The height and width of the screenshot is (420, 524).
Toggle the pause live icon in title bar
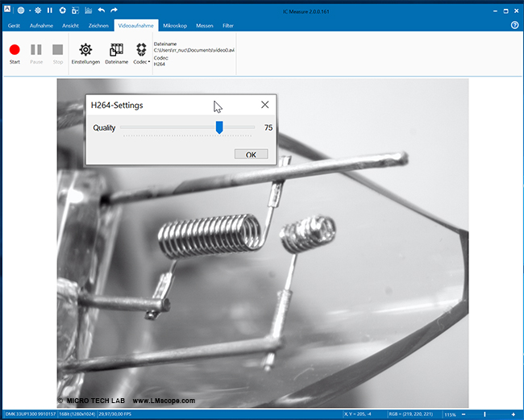pos(50,10)
